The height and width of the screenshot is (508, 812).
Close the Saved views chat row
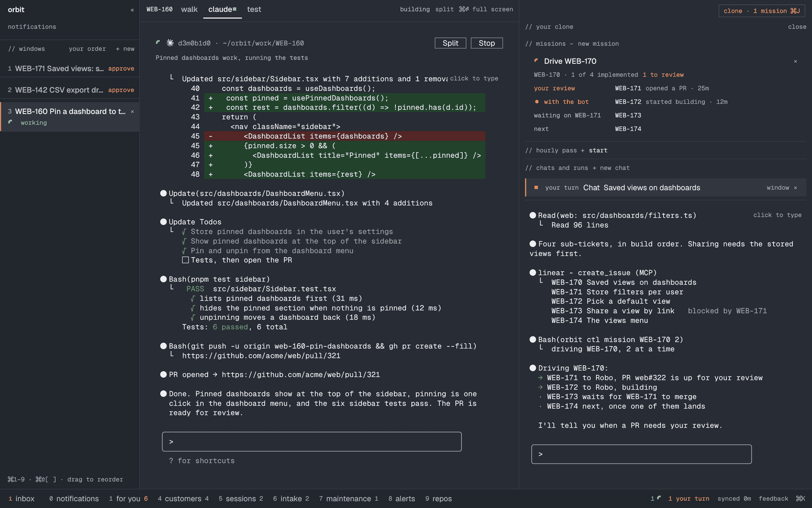click(x=795, y=188)
